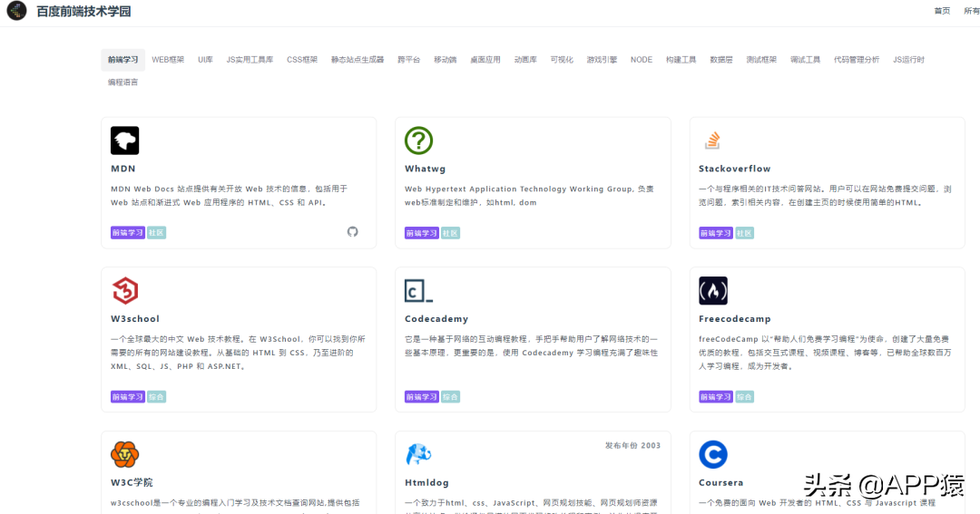Click the site logo in header

(16, 11)
